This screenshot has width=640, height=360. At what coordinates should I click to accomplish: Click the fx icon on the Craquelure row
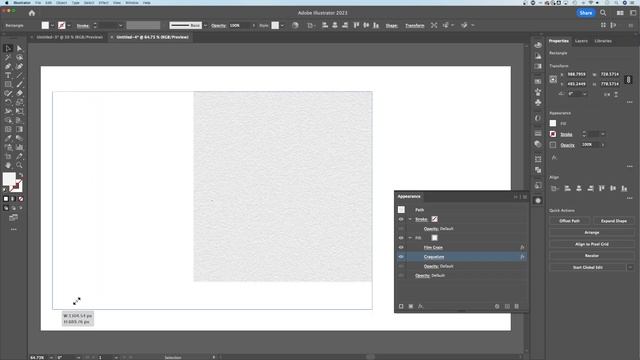[522, 257]
